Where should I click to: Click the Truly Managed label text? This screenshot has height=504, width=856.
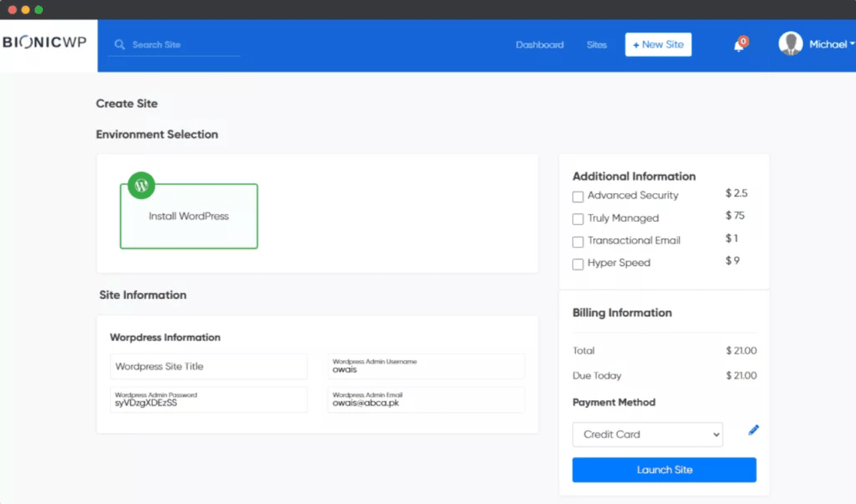[x=623, y=218]
